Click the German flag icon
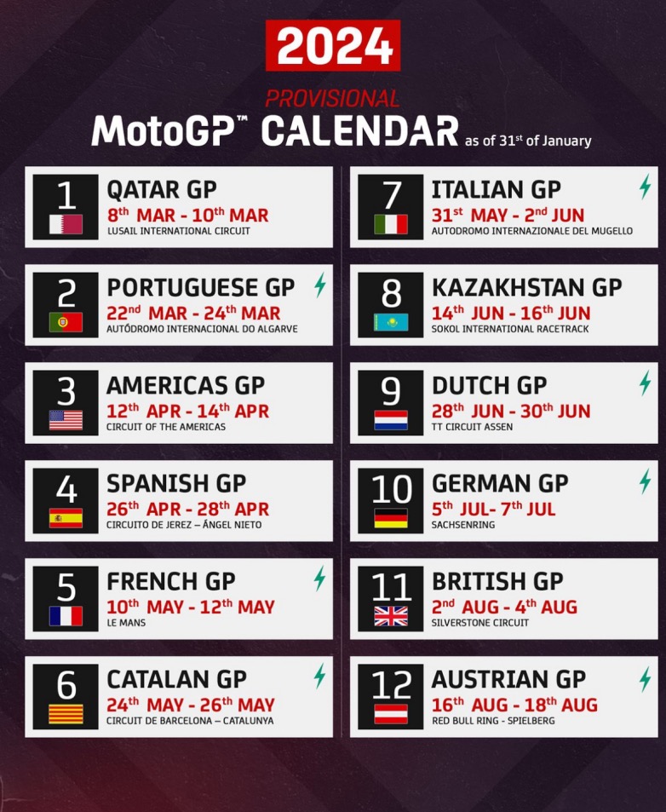This screenshot has width=666, height=812. [x=391, y=518]
